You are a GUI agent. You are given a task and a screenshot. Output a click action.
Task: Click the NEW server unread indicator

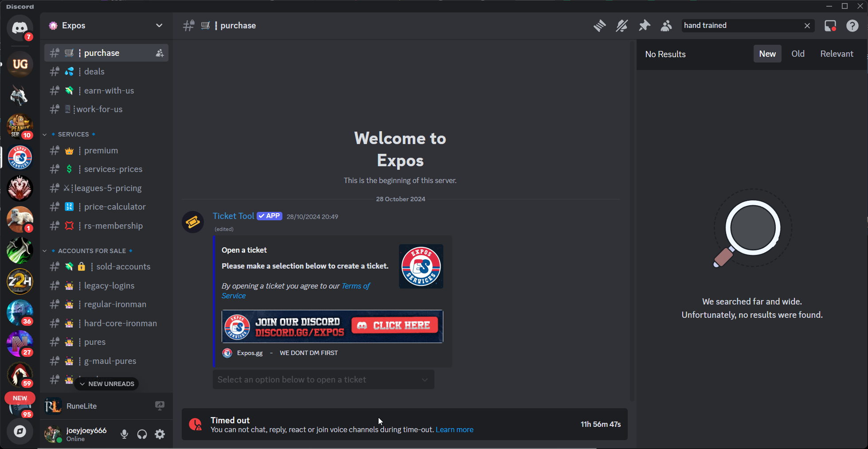point(20,398)
